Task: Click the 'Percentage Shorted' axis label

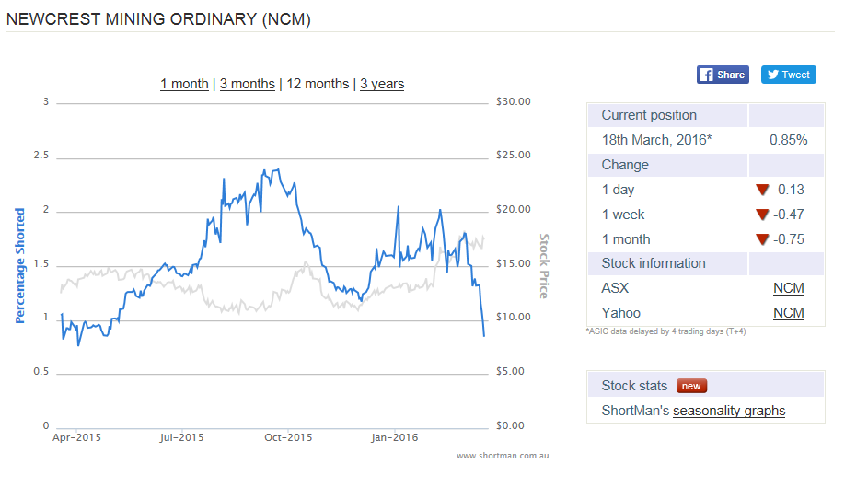Action: click(x=20, y=266)
